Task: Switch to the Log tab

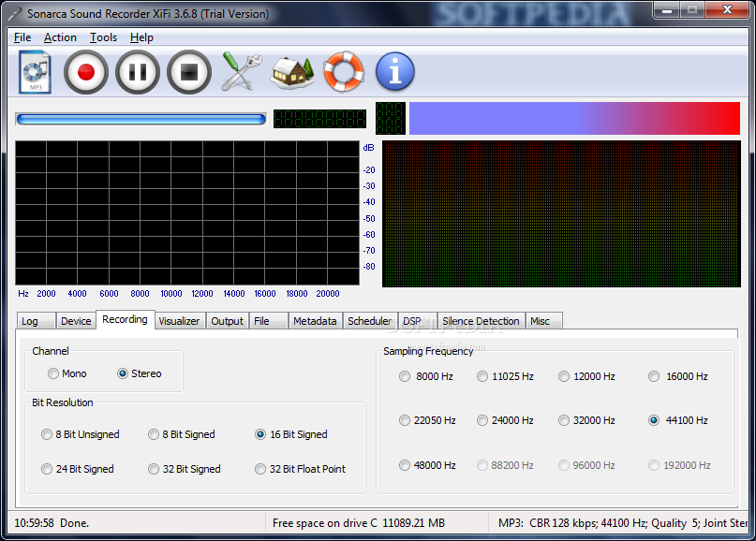Action: (36, 321)
